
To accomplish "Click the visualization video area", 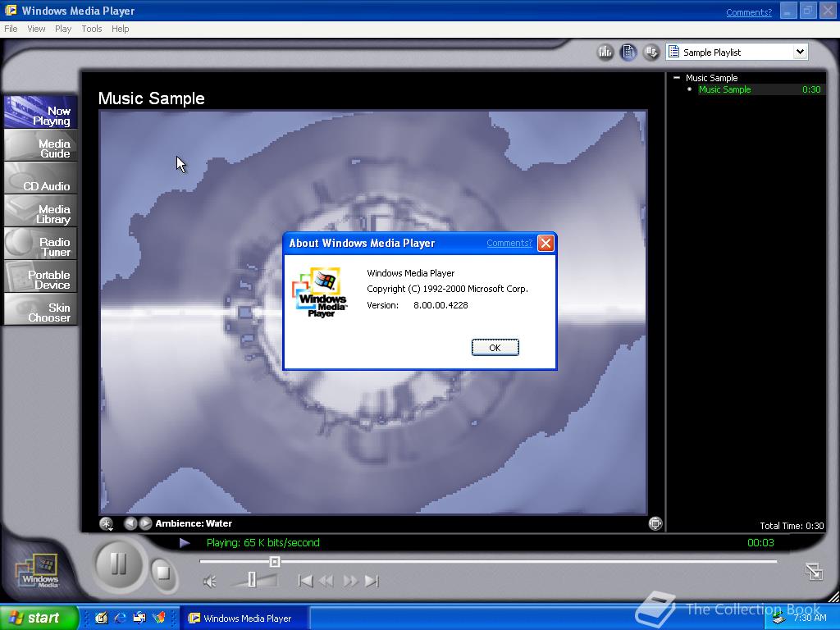I will [x=373, y=313].
